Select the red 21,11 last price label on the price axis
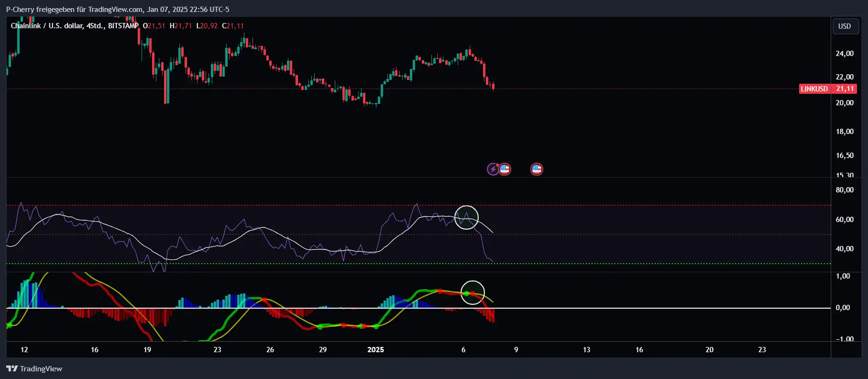 coord(845,89)
